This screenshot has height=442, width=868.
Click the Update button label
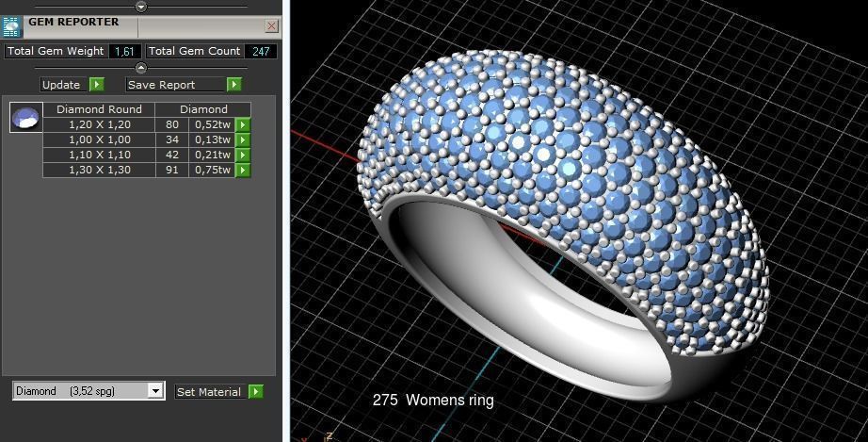click(x=61, y=85)
